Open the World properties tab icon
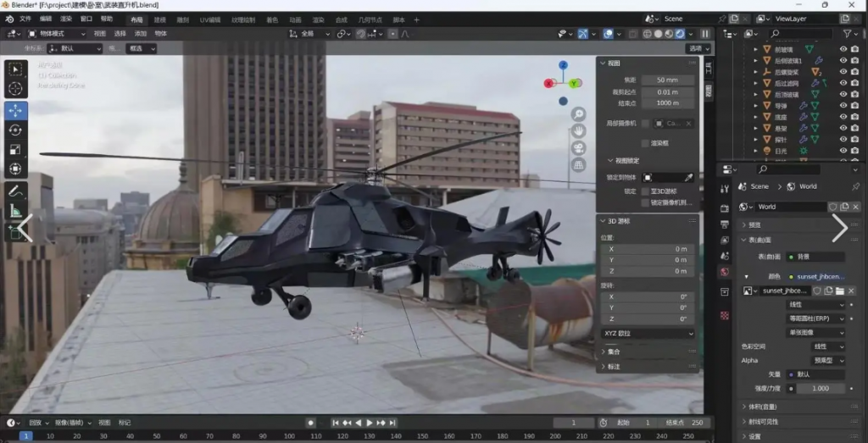This screenshot has width=868, height=443. pyautogui.click(x=724, y=272)
